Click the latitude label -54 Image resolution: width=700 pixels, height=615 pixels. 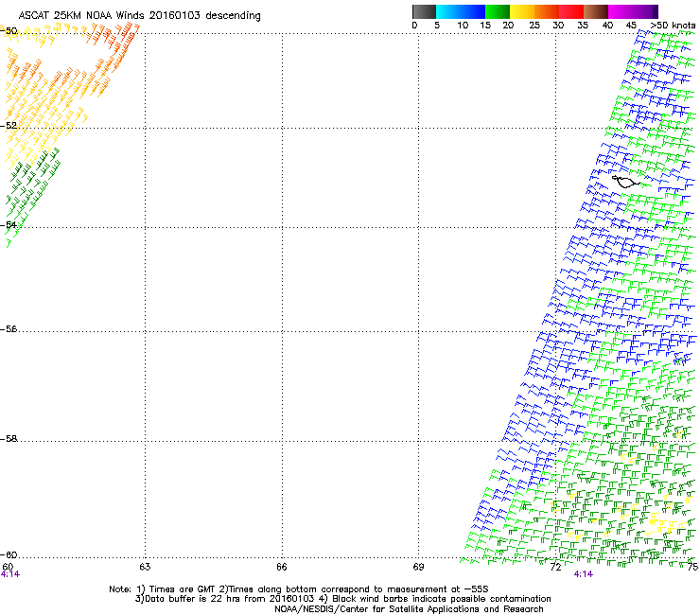(x=9, y=224)
